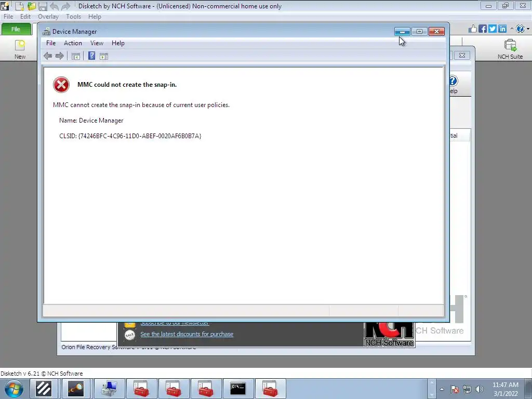Click the taskbar clock showing 11:47 AM
Image resolution: width=532 pixels, height=399 pixels.
click(x=506, y=389)
